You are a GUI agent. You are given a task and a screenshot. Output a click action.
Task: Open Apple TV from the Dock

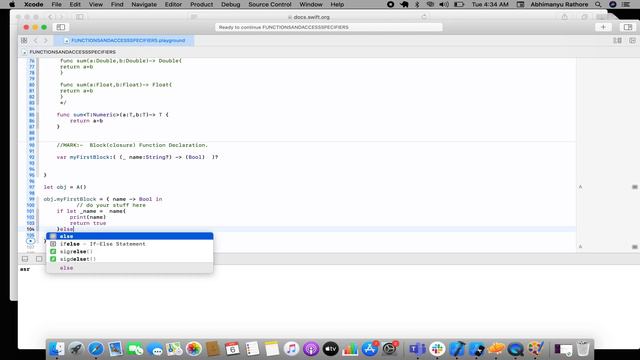(x=330, y=349)
